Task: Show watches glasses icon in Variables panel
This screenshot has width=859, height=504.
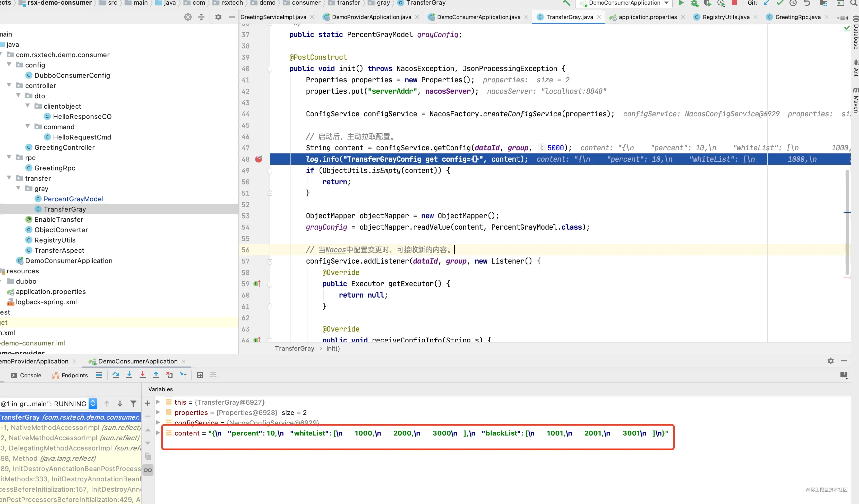Action: click(148, 470)
